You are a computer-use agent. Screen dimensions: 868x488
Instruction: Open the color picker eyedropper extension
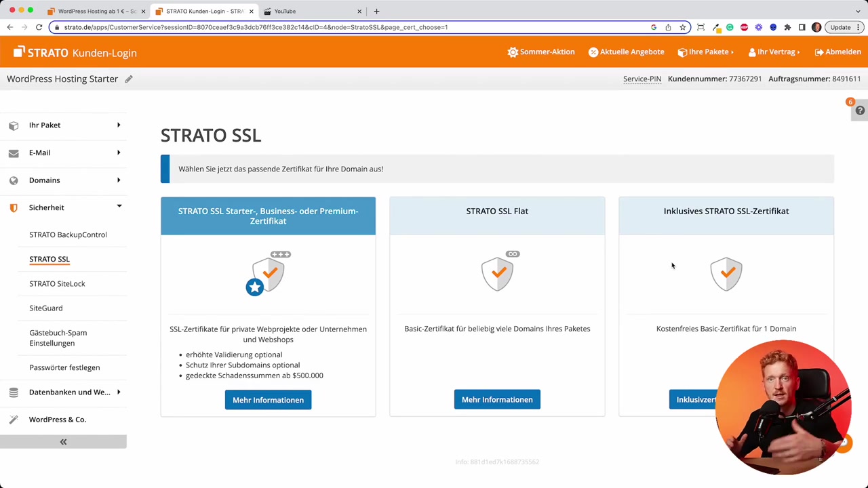click(715, 27)
